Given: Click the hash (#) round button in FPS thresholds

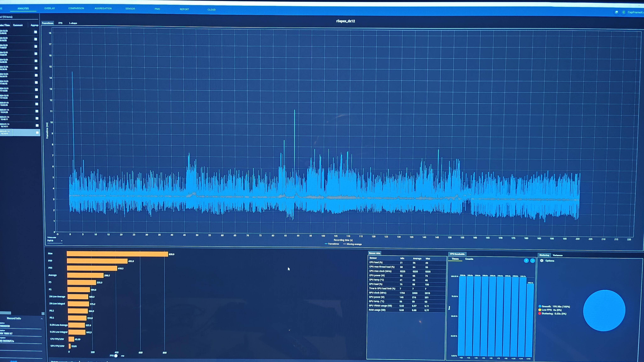Looking at the screenshot, I should pyautogui.click(x=526, y=261).
